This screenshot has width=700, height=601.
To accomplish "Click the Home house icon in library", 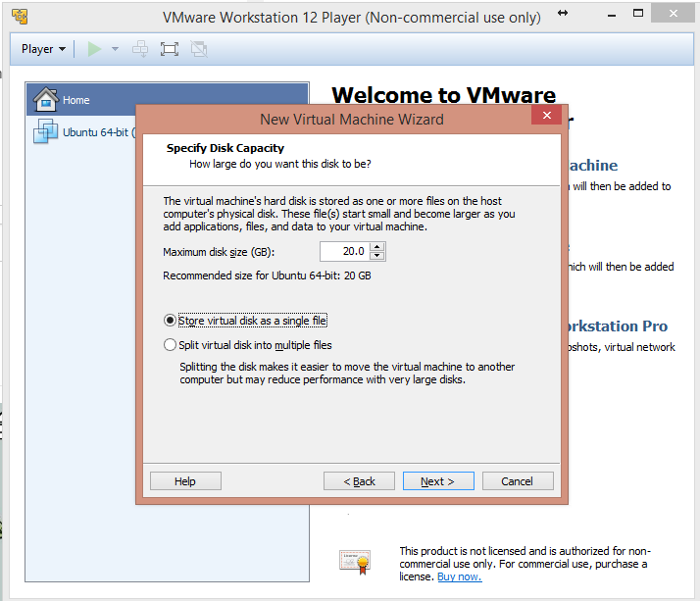I will (45, 99).
